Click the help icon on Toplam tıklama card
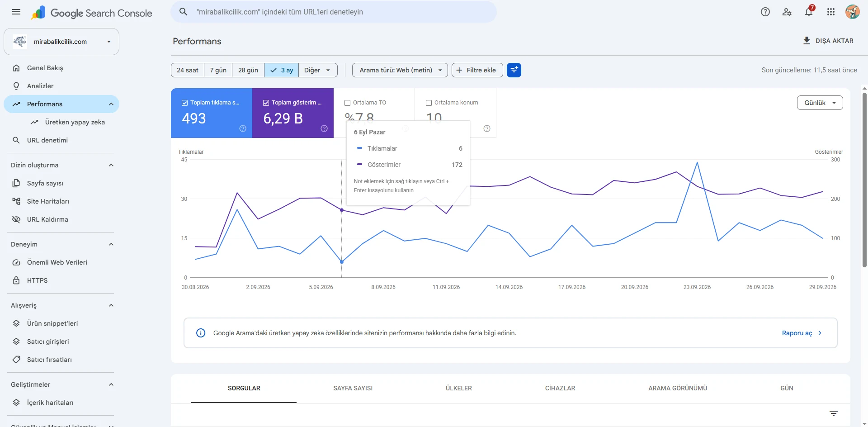868x427 pixels. [x=243, y=128]
